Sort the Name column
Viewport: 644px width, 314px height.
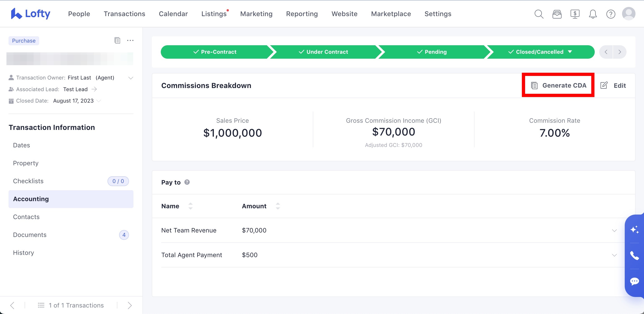[191, 206]
